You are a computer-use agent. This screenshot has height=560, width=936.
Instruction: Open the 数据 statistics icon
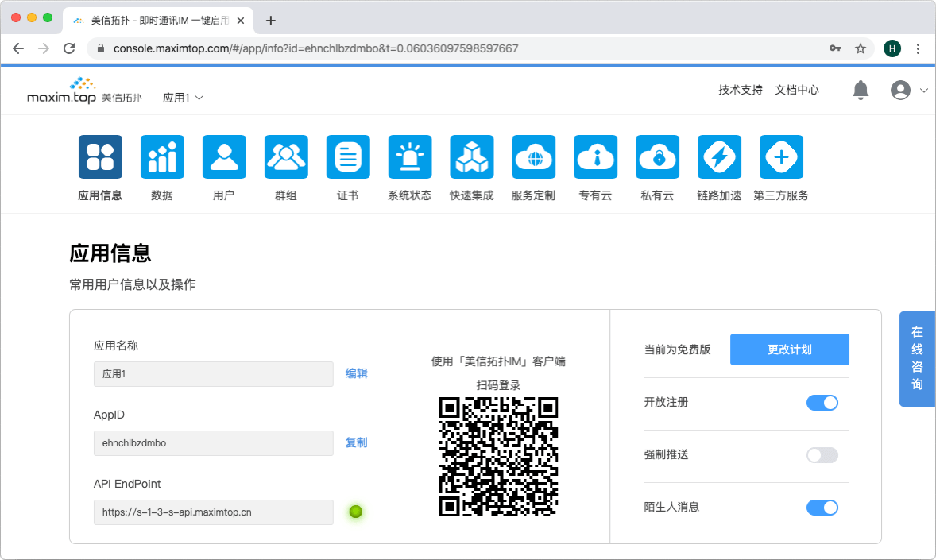pos(162,157)
